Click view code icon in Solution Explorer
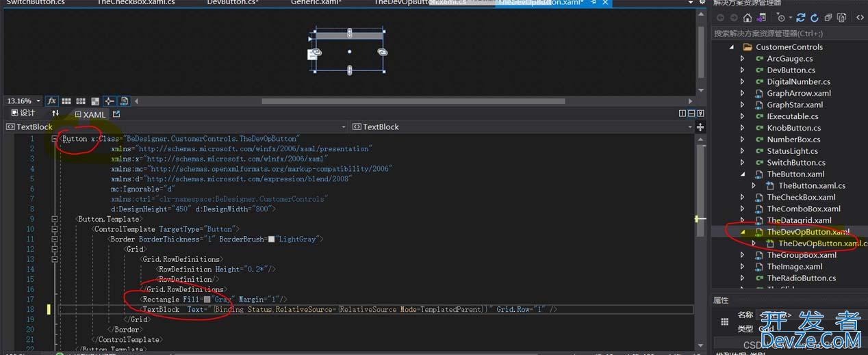This screenshot has width=868, height=355. (860, 18)
